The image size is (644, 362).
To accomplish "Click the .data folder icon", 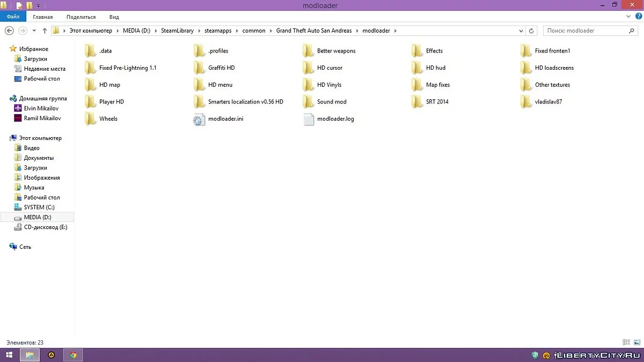I will click(90, 51).
